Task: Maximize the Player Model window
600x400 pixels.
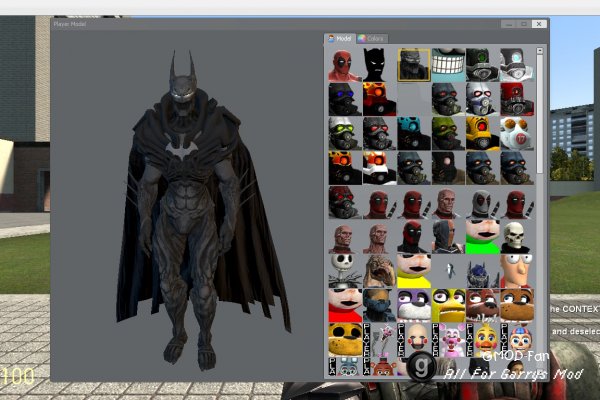Action: point(524,24)
